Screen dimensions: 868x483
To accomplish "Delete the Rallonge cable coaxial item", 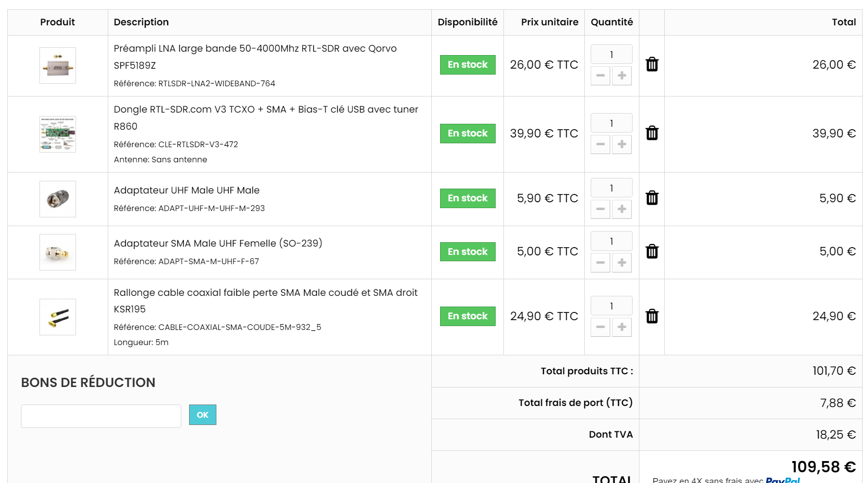I will click(x=652, y=316).
